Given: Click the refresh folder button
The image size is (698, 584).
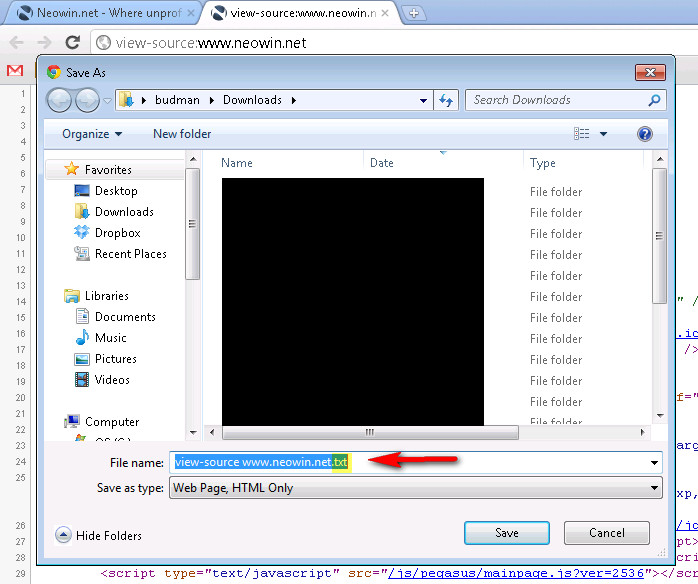Looking at the screenshot, I should [446, 100].
